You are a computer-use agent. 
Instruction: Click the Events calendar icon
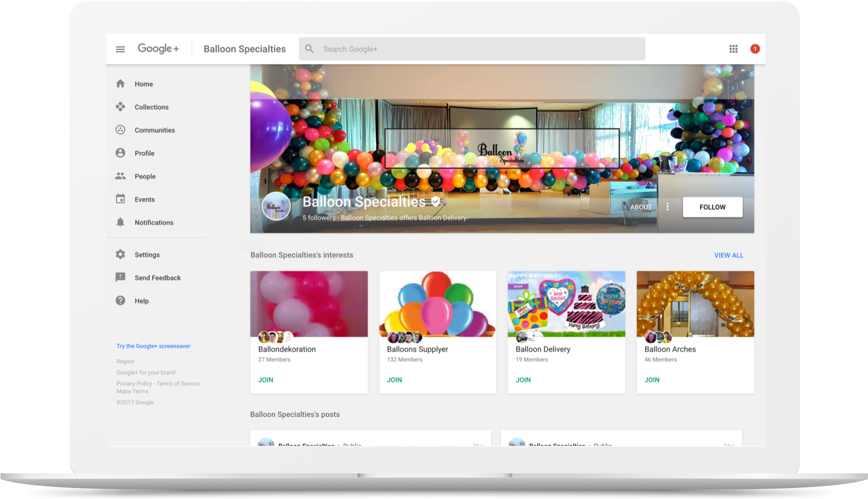point(121,199)
